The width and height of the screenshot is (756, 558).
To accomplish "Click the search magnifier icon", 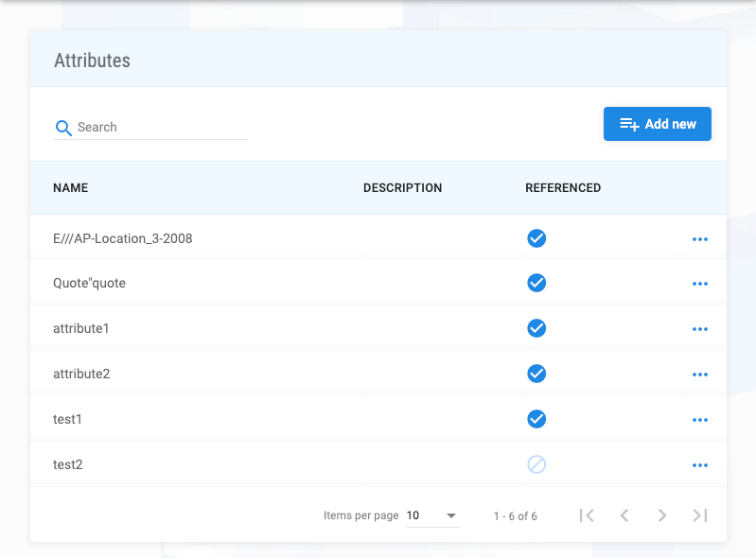I will point(63,128).
